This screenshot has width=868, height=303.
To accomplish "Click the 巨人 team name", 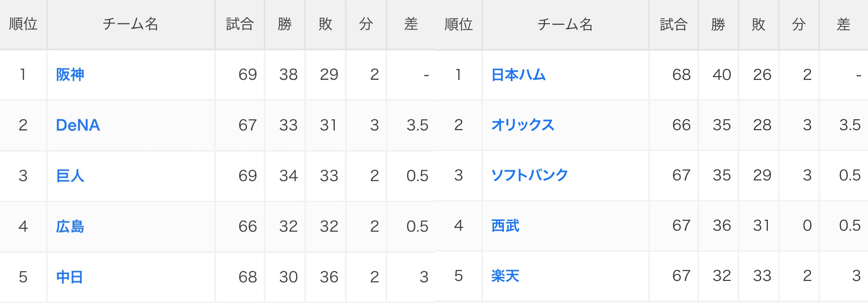I will coord(70,176).
